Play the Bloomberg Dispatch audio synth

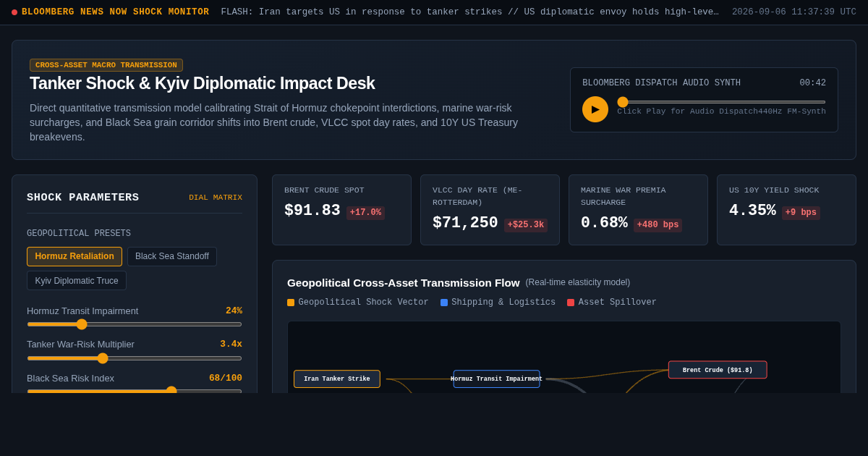click(595, 109)
